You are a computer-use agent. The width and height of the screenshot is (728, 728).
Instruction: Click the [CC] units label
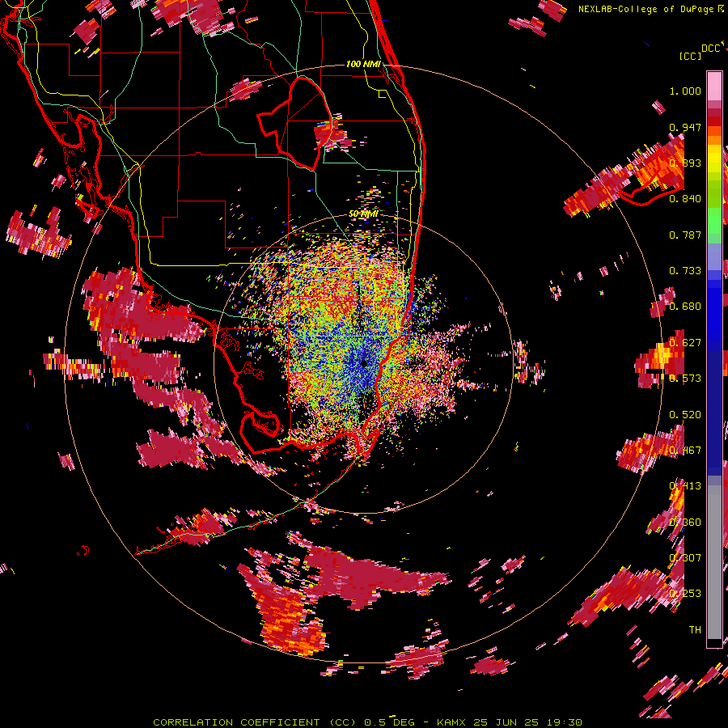click(689, 56)
